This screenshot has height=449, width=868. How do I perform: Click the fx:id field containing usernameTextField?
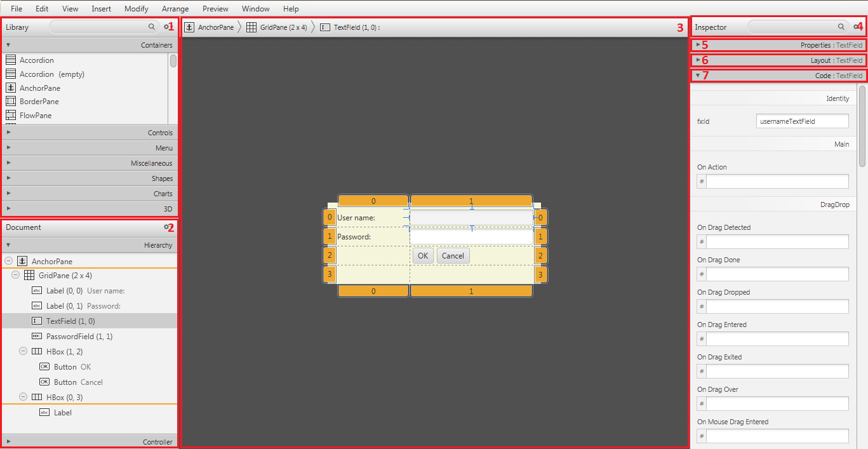coord(803,121)
